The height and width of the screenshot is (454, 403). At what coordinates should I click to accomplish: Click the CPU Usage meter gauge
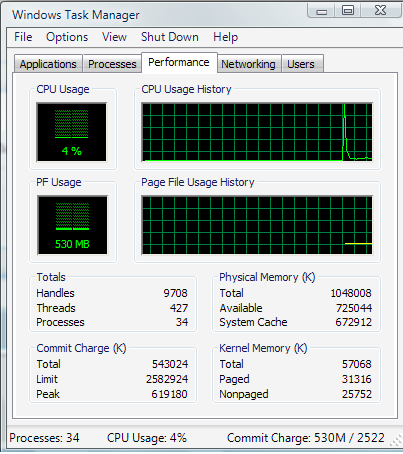[72, 132]
